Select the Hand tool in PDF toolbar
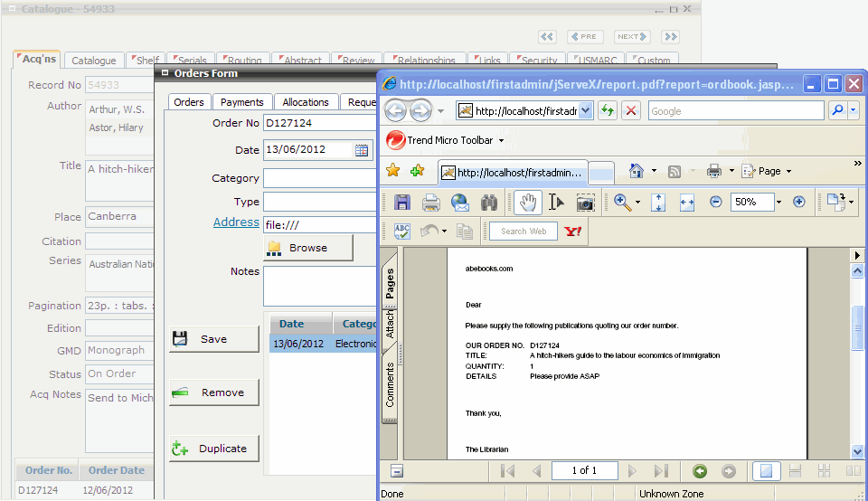This screenshot has height=501, width=868. pyautogui.click(x=528, y=203)
